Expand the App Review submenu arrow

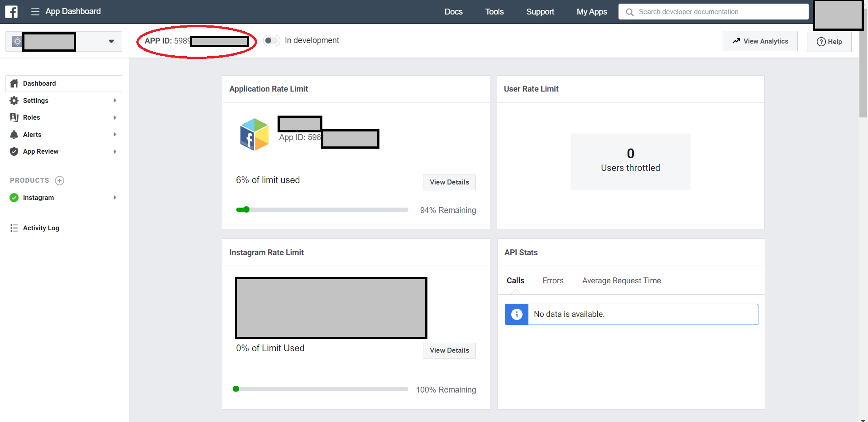(x=115, y=152)
